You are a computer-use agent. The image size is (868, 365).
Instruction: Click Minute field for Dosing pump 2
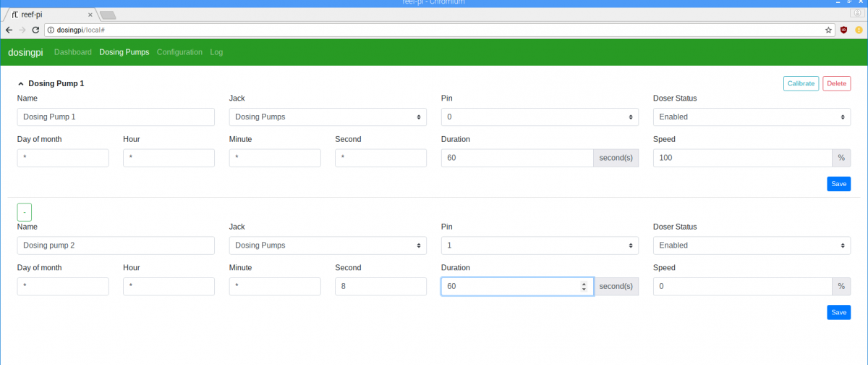click(275, 287)
